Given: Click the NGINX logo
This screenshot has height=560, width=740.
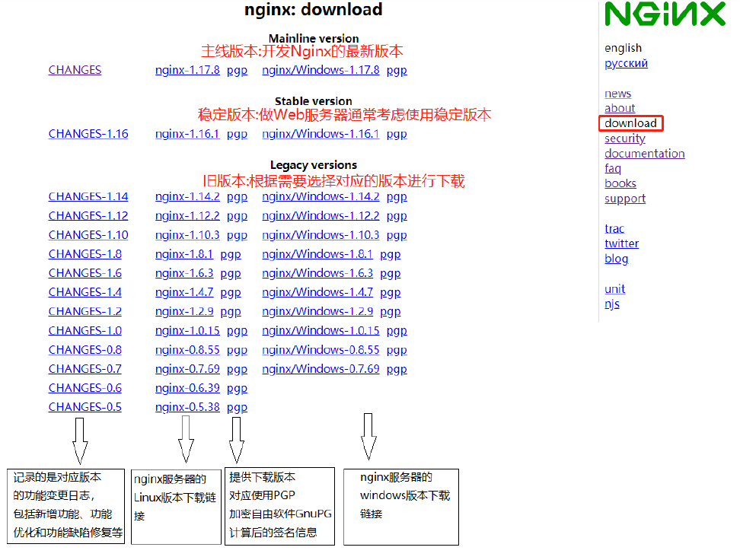Looking at the screenshot, I should click(x=665, y=14).
